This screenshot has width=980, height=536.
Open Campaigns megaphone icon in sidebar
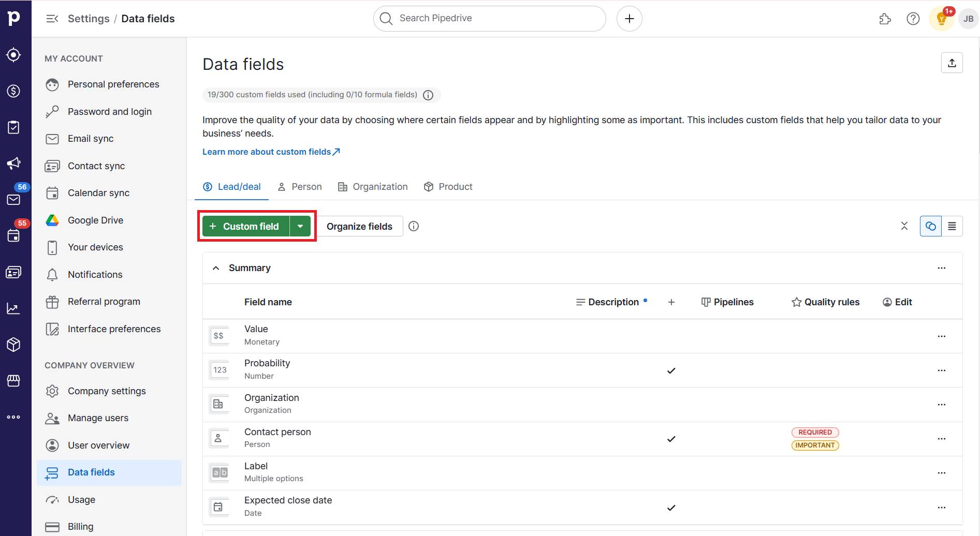(13, 163)
